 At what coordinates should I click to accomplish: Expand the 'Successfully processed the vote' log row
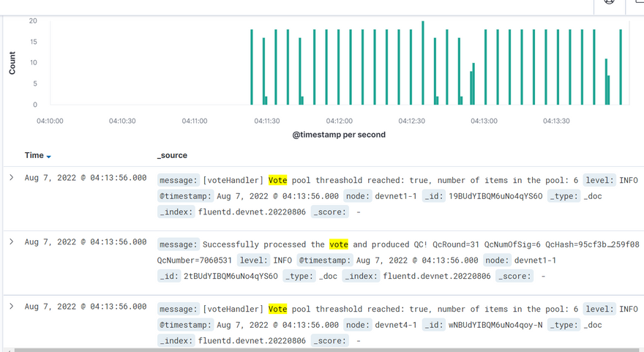point(11,242)
